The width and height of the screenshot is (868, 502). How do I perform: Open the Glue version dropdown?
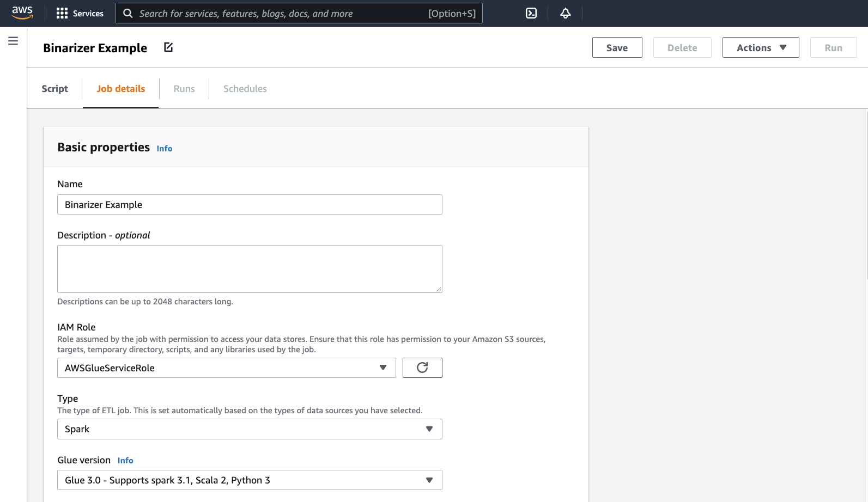point(250,480)
